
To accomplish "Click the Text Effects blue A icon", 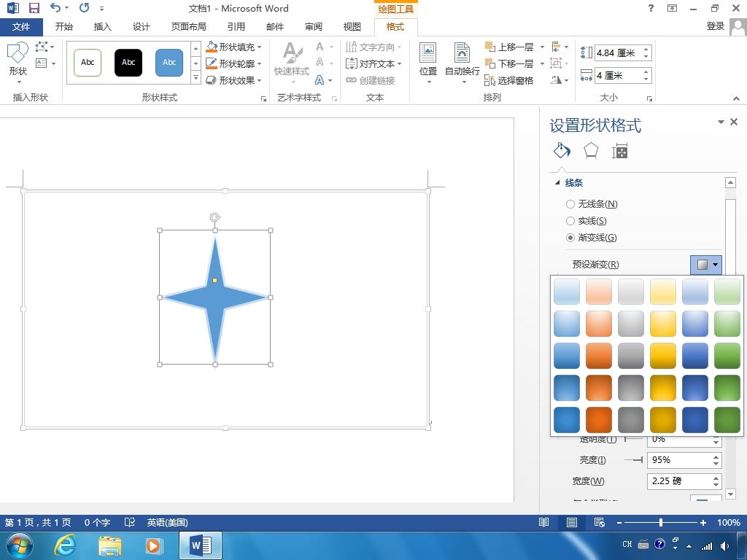I will click(320, 80).
